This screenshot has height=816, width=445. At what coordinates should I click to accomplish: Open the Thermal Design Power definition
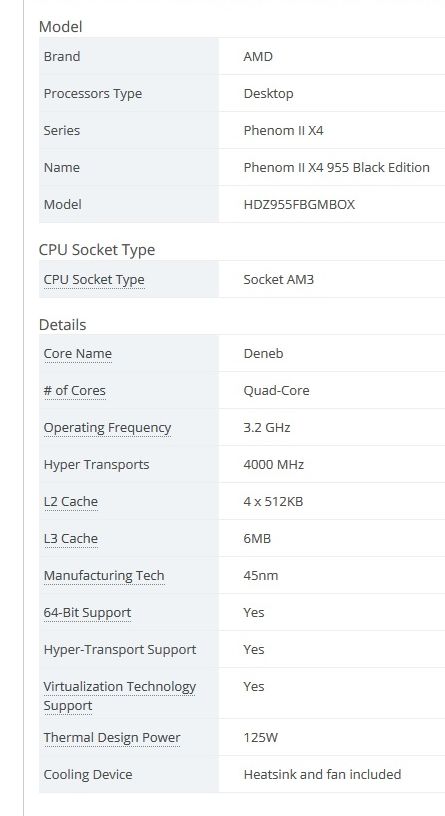tap(112, 737)
